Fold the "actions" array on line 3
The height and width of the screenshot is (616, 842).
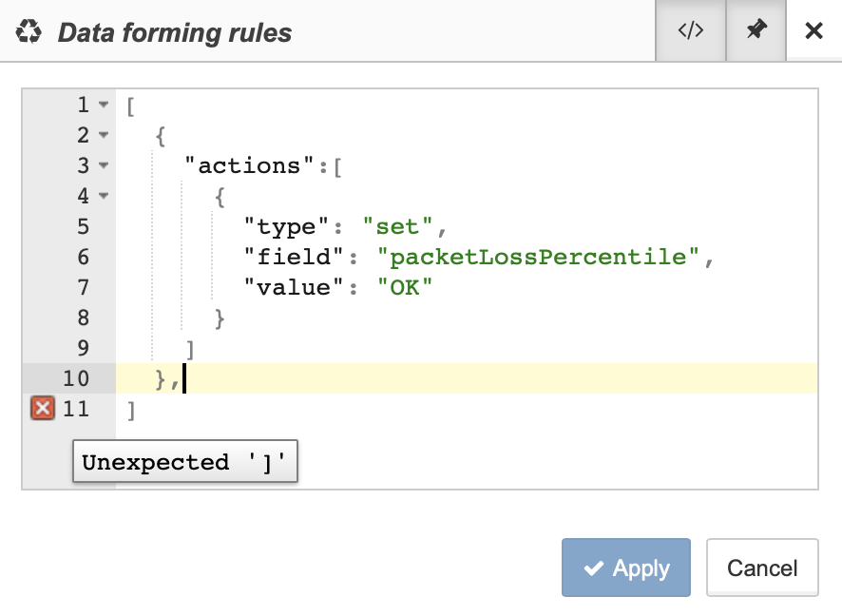(104, 165)
